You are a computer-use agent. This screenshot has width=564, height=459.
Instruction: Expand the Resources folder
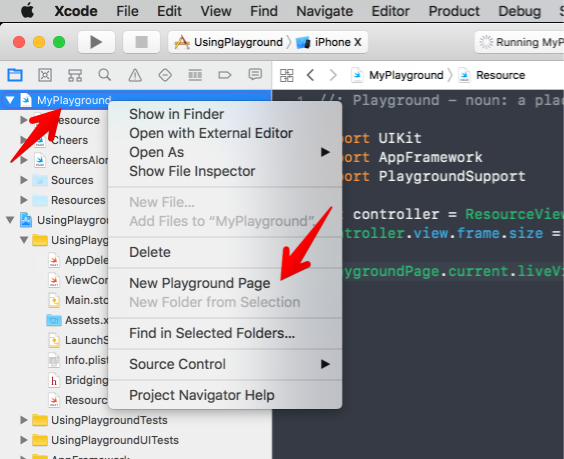point(23,200)
